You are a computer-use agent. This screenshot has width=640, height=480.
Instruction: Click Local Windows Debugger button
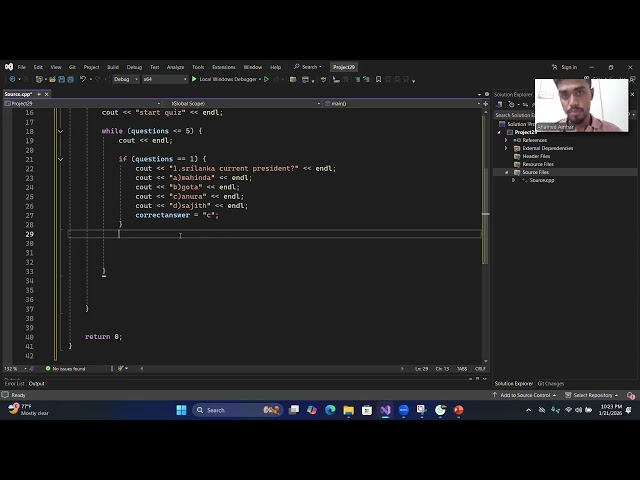click(x=228, y=79)
